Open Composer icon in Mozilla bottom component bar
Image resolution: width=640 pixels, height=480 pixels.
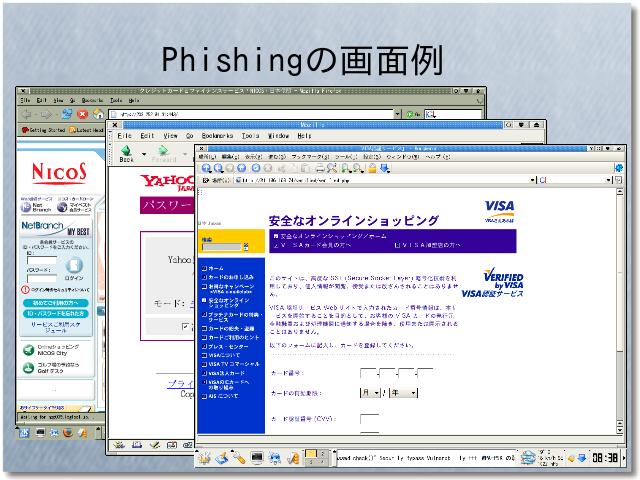click(x=154, y=445)
